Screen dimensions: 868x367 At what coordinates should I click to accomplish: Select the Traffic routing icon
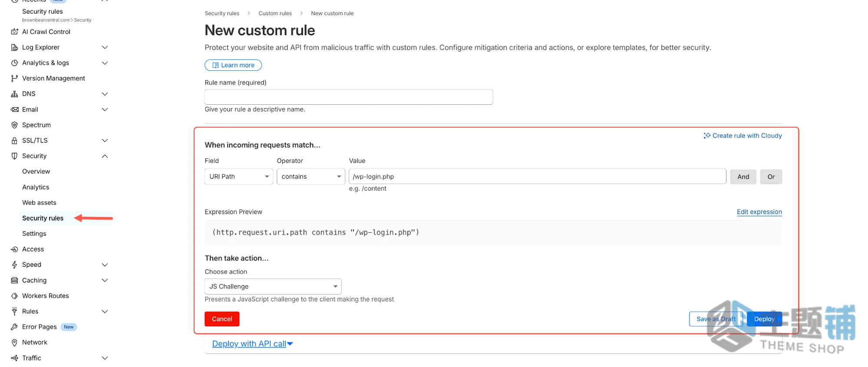click(x=14, y=358)
